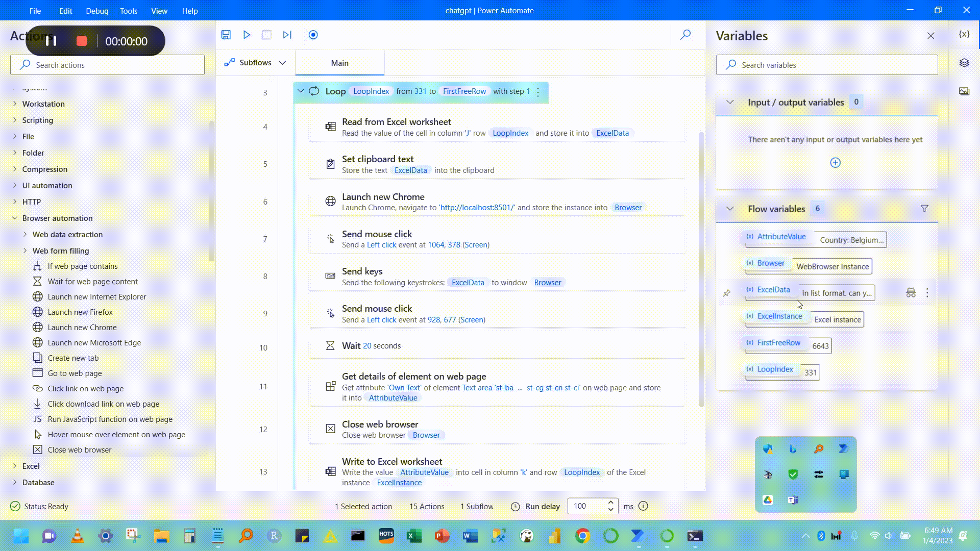Click the Run delay value field
980x551 pixels.
(587, 506)
